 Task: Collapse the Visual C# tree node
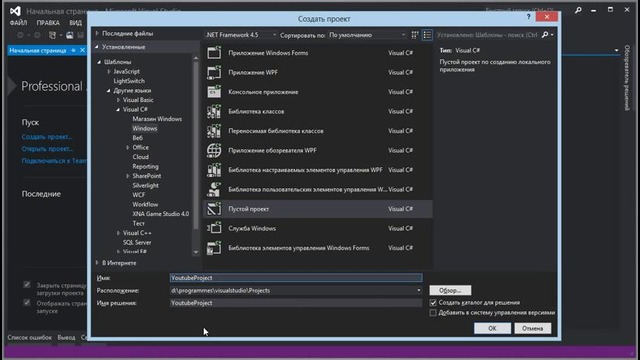click(x=118, y=109)
